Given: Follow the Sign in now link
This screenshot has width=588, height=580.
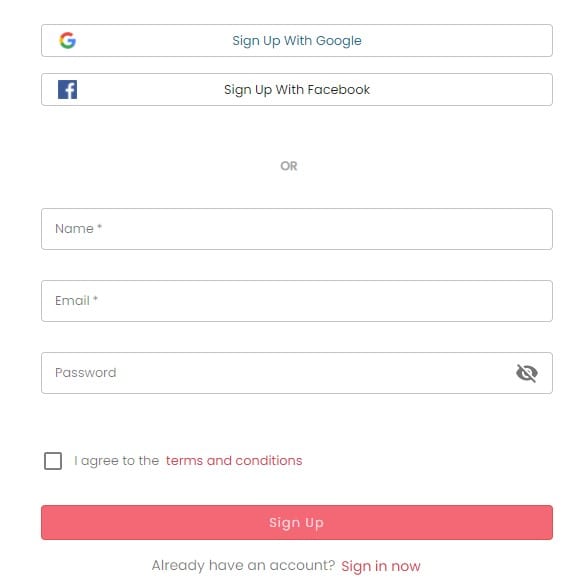Looking at the screenshot, I should [x=381, y=566].
